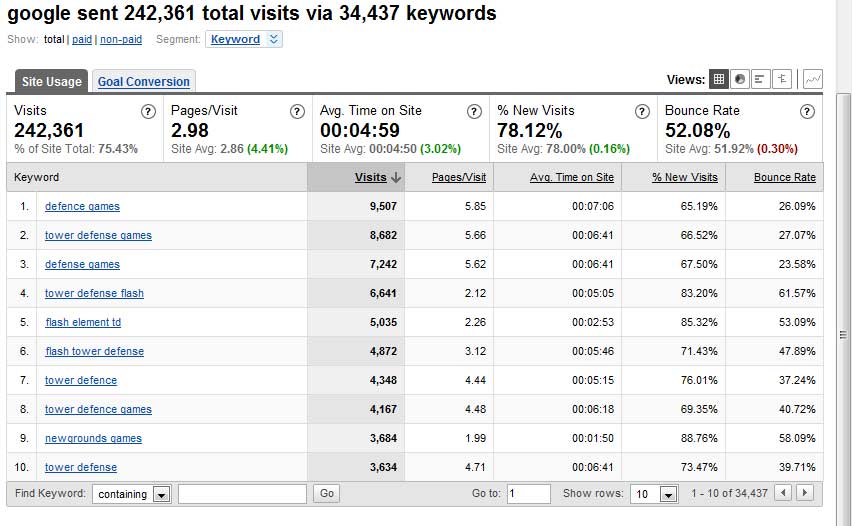Switch to the pie chart view
Screen dimensions: 852x526
[740, 79]
